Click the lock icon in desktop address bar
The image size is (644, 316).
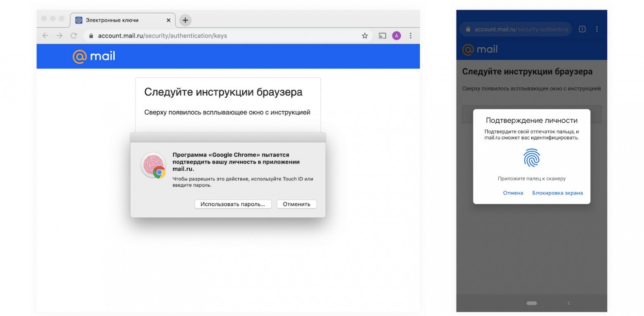click(91, 36)
